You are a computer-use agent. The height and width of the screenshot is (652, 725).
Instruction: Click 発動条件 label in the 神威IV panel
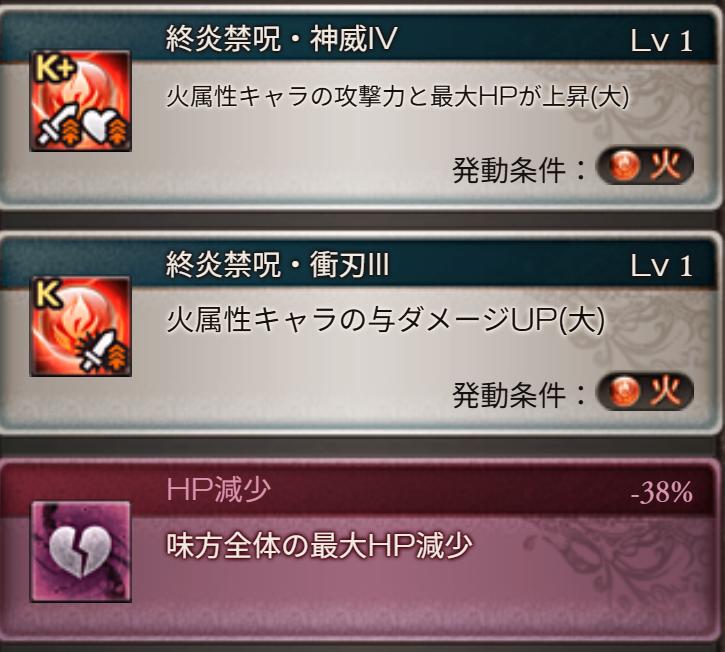[509, 170]
